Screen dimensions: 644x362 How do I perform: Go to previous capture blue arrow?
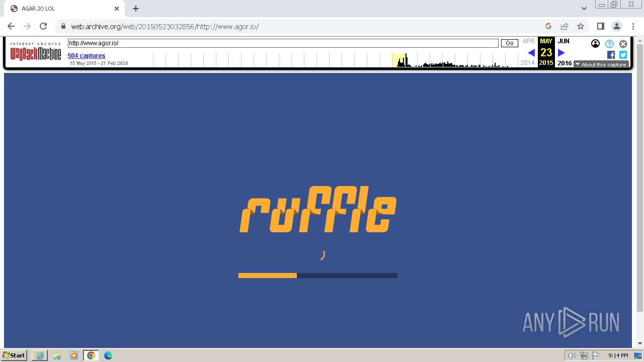531,52
